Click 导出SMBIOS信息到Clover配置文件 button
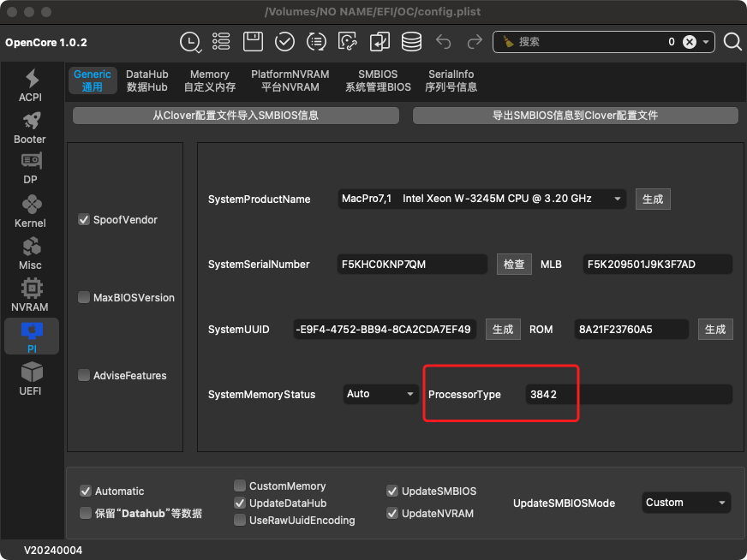This screenshot has width=747, height=560. (x=576, y=116)
